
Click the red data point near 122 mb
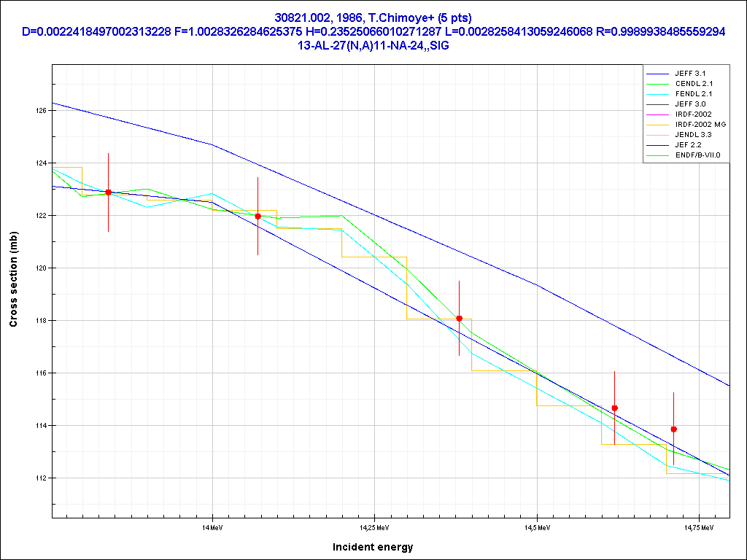pyautogui.click(x=258, y=217)
